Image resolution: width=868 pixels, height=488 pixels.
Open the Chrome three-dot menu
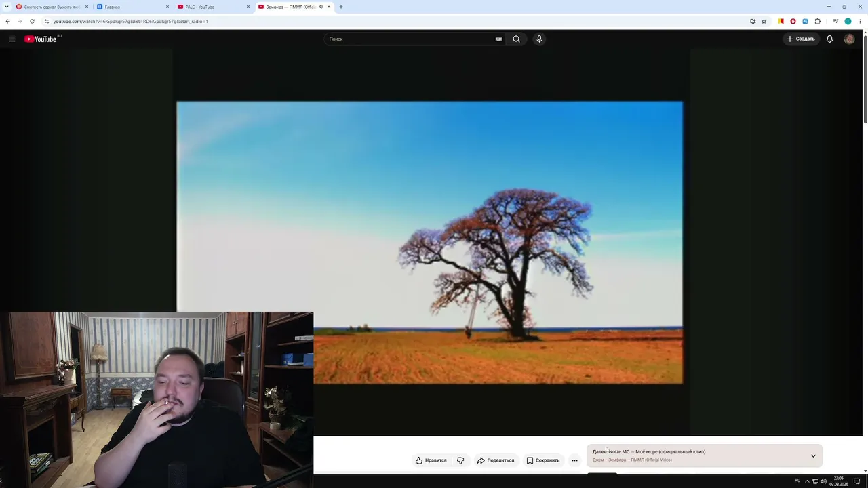point(860,22)
